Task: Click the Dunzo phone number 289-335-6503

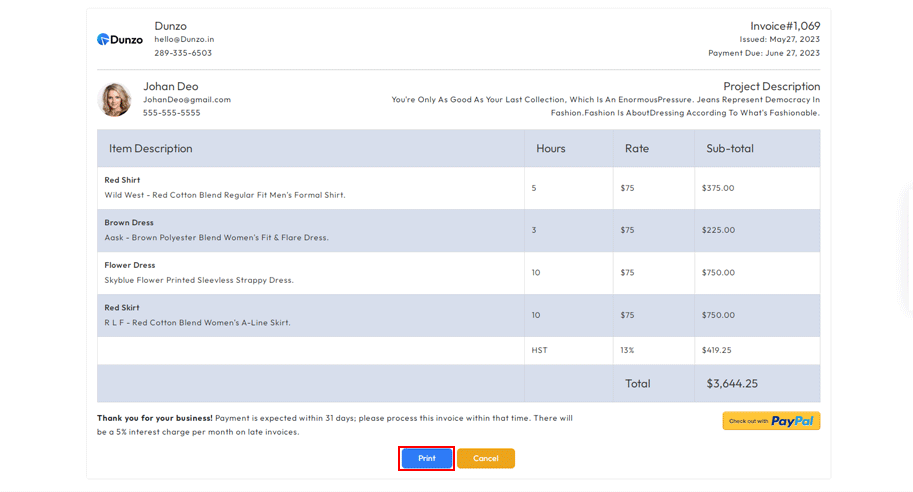Action: point(183,53)
